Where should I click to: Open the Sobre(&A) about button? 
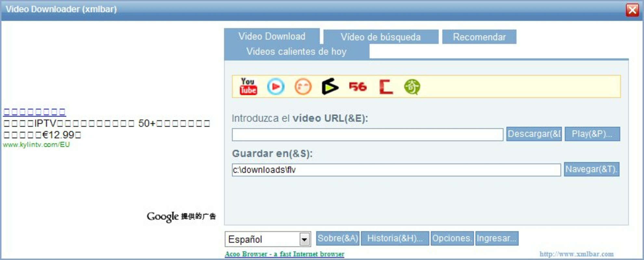(x=338, y=238)
